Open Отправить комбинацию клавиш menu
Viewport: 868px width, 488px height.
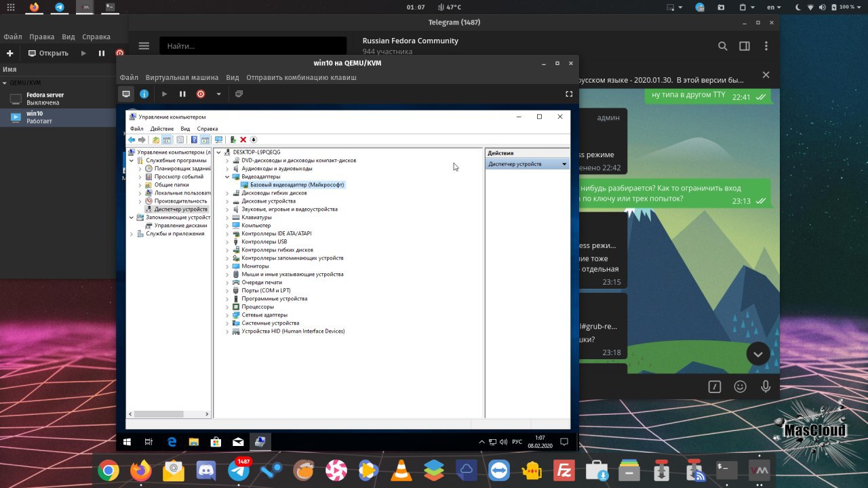301,77
